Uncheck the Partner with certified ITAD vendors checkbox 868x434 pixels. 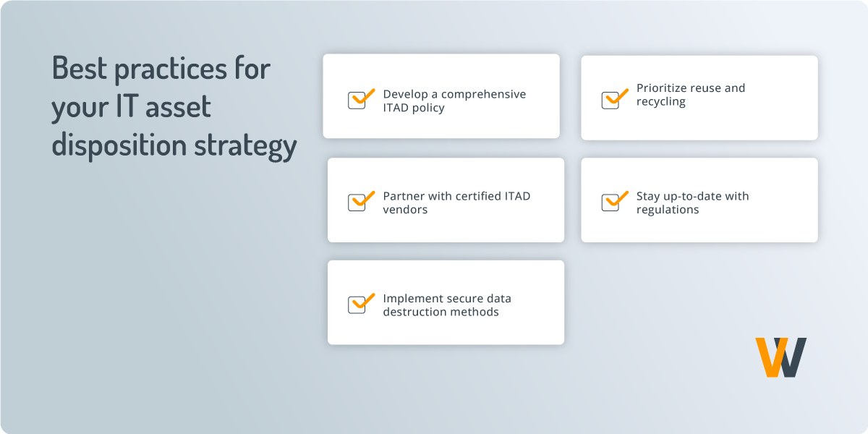[359, 202]
